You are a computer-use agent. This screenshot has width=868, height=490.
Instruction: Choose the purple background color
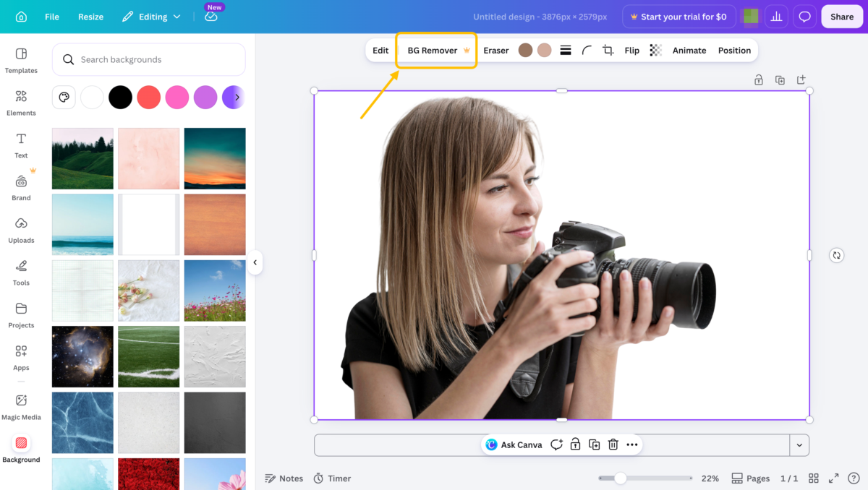pos(205,97)
